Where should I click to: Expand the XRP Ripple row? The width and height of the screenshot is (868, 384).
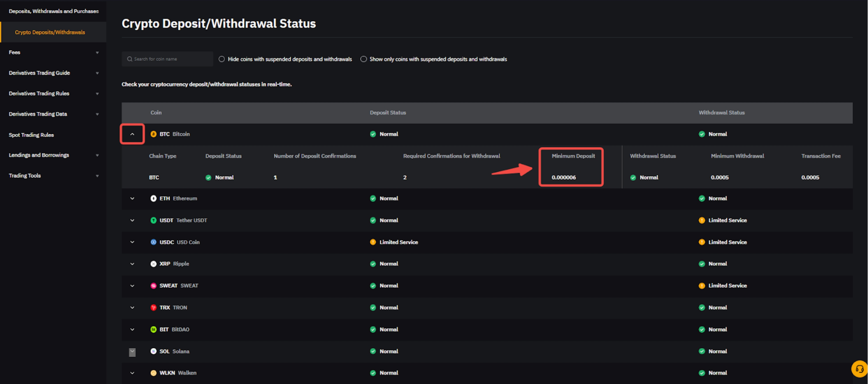(x=132, y=264)
